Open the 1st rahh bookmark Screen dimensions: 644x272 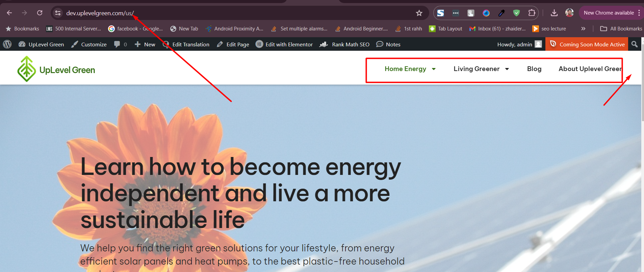coord(409,29)
